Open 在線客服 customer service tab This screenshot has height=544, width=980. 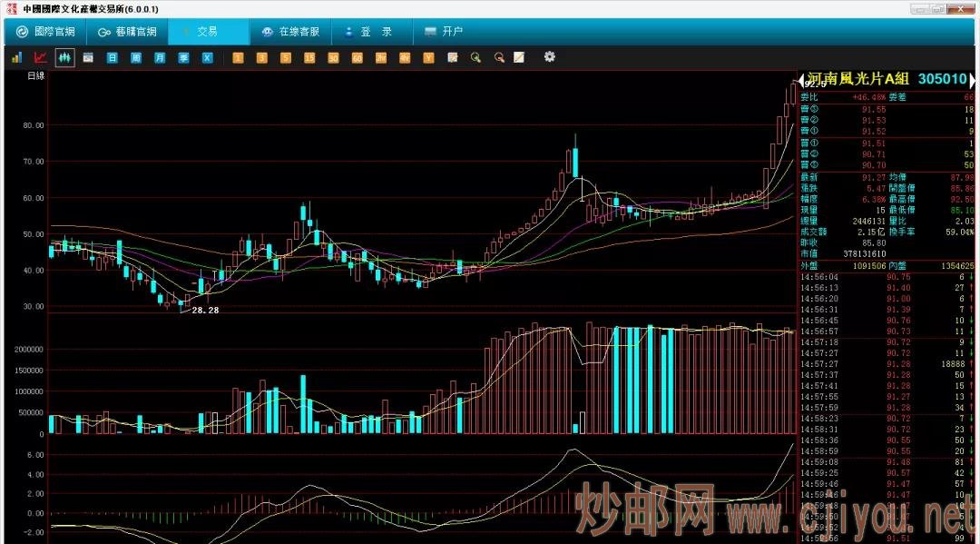[290, 31]
